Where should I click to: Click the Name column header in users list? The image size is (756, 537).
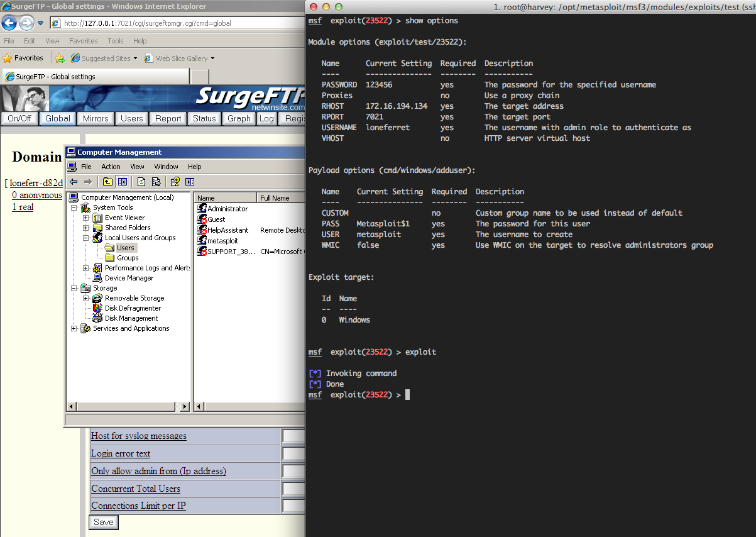pos(226,197)
